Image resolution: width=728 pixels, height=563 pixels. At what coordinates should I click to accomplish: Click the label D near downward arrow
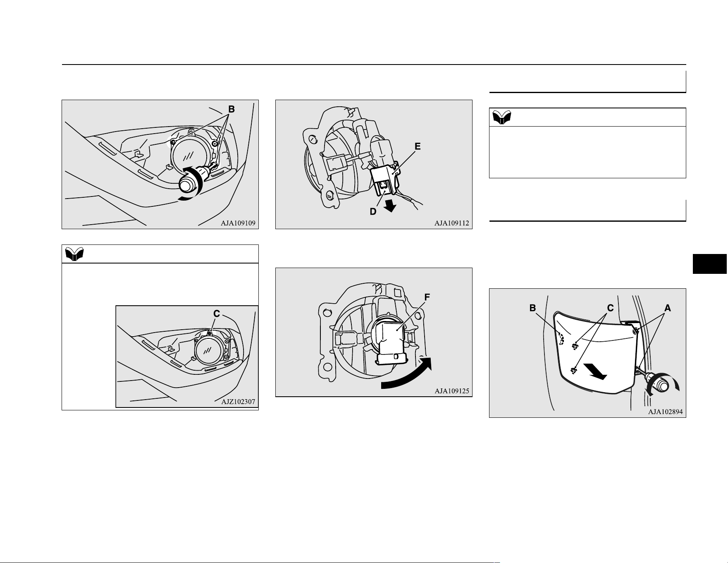click(x=373, y=211)
